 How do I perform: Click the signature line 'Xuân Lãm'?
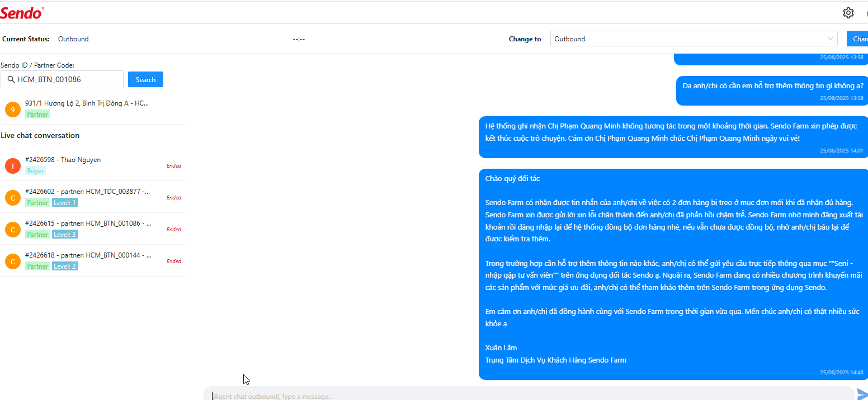click(x=501, y=347)
